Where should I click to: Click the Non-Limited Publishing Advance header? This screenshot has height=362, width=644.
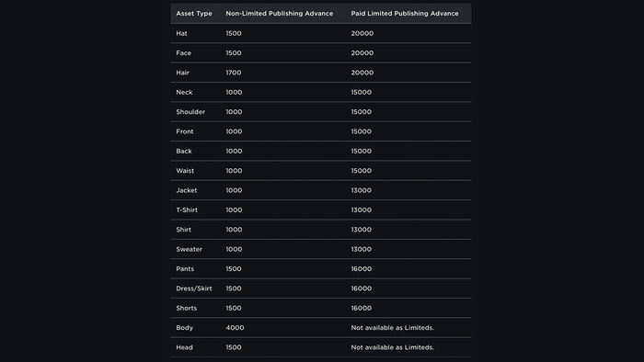(280, 14)
